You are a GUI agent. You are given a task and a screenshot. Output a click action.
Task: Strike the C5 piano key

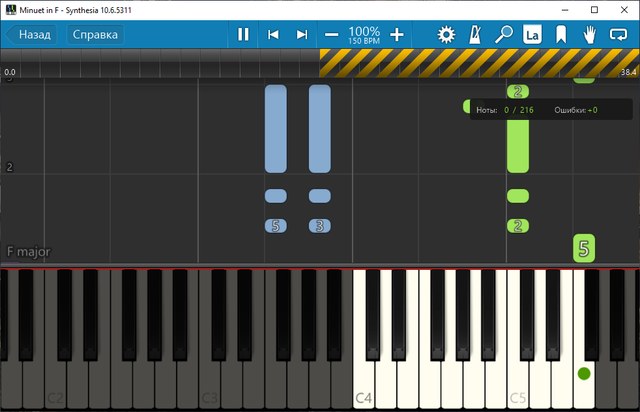[518, 384]
